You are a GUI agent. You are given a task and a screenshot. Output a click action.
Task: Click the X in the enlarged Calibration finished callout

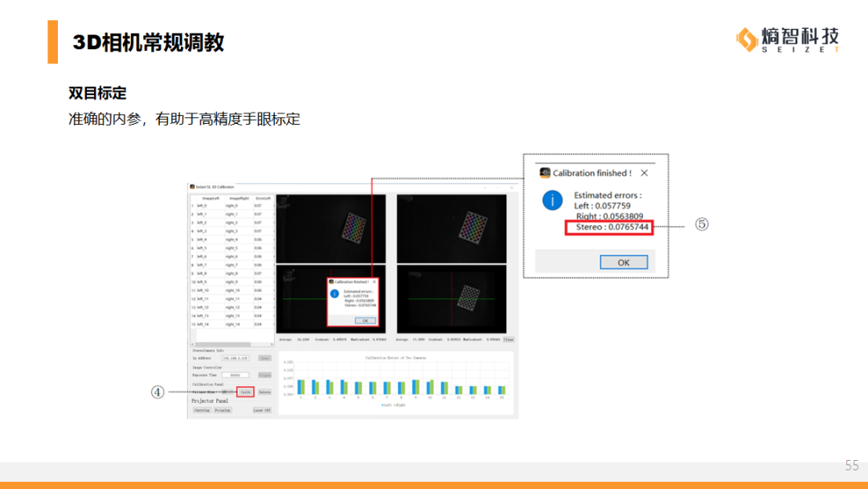pos(645,173)
